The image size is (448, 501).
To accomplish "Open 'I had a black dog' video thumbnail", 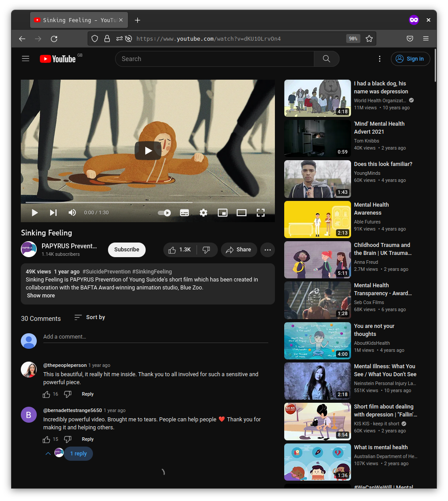I will (x=317, y=98).
